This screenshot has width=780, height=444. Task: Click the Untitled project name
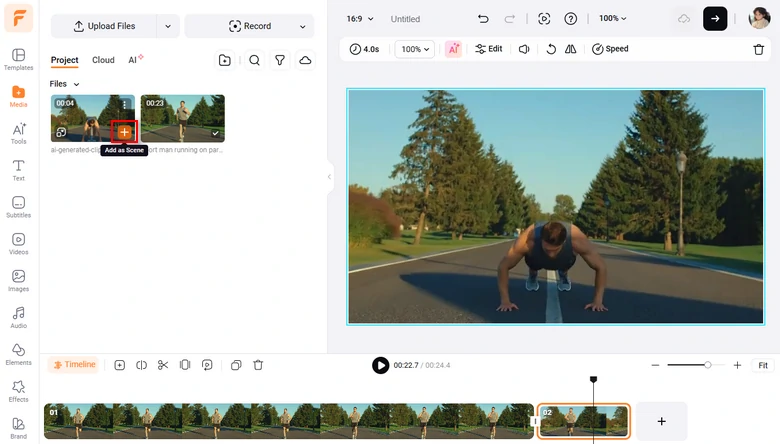405,19
